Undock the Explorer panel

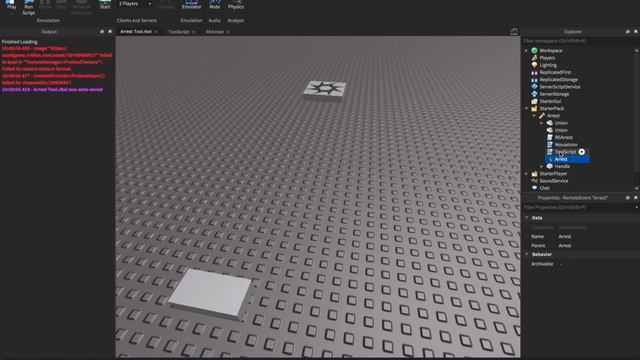point(627,31)
